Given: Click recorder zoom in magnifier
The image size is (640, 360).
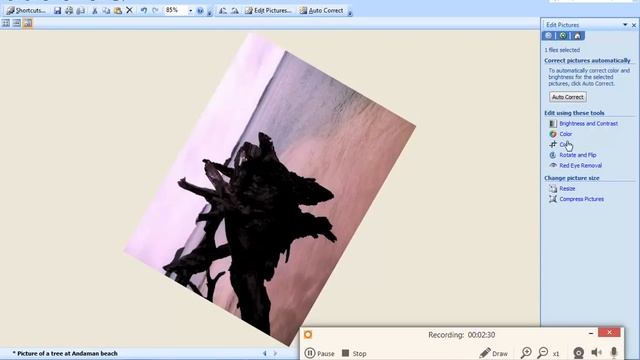Looking at the screenshot, I should [x=526, y=353].
